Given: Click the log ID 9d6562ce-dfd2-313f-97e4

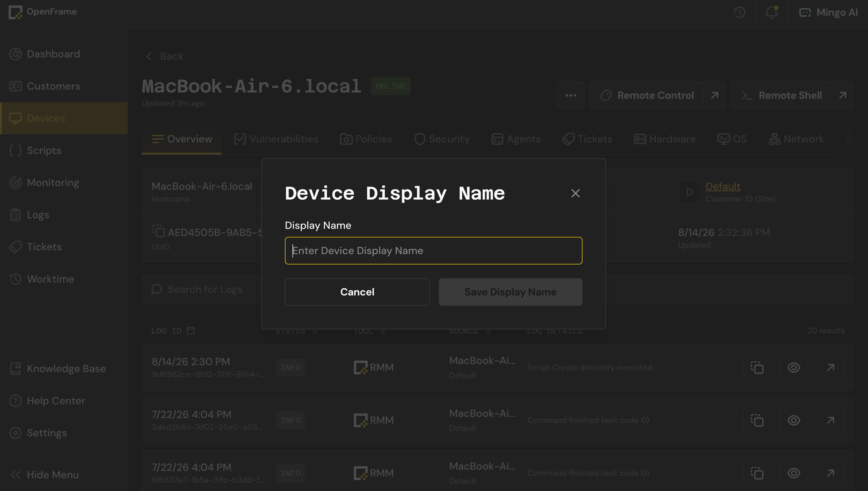Looking at the screenshot, I should click(x=208, y=374).
